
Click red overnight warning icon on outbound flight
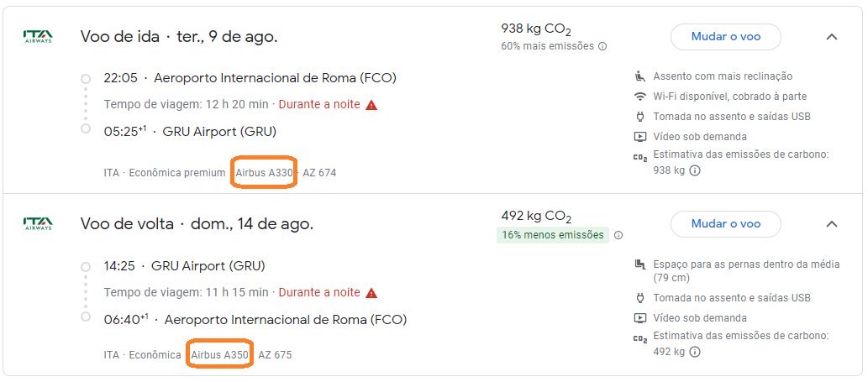371,104
